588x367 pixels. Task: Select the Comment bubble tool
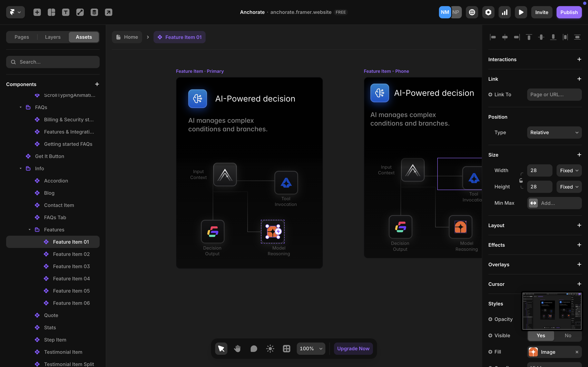coord(254,349)
